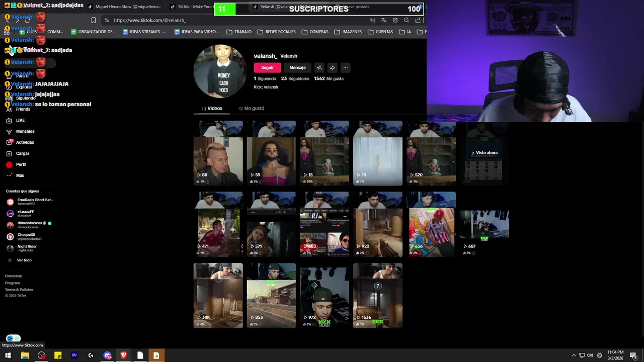Open the 1 Siguiendo list
The image size is (644, 362).
(265, 78)
